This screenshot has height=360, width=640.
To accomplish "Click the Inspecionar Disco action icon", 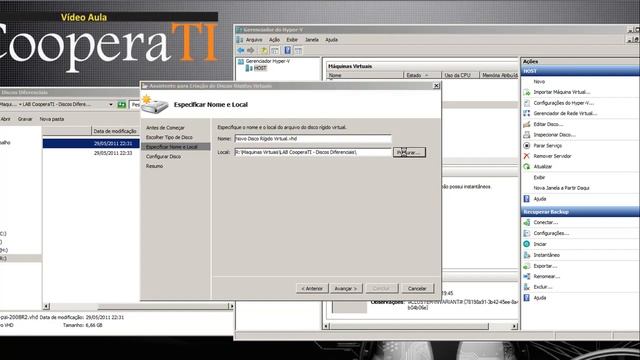I will [x=527, y=135].
